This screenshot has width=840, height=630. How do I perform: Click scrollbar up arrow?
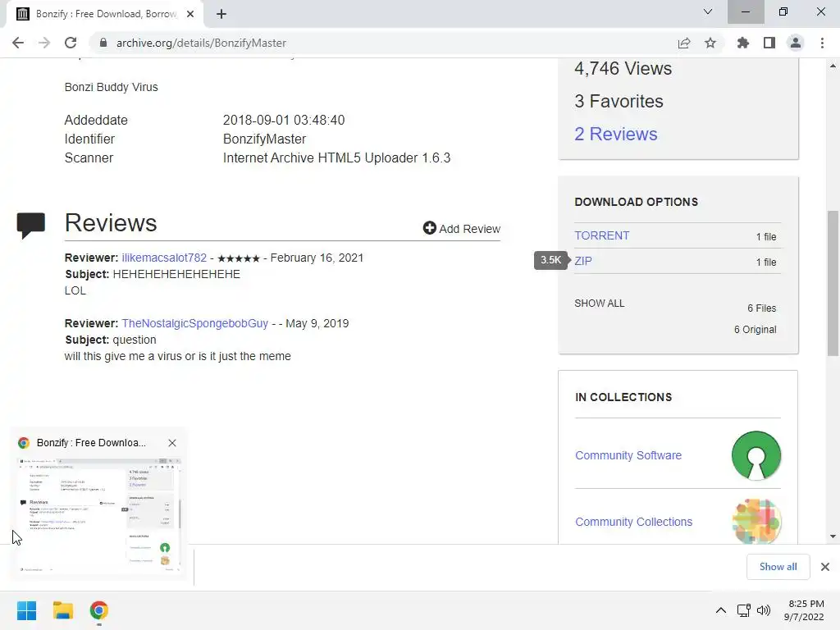(833, 66)
